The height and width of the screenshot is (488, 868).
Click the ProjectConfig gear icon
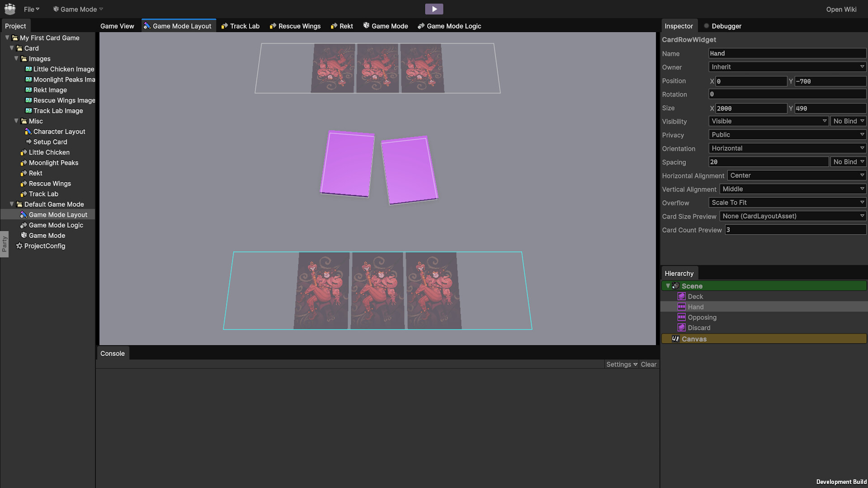[19, 246]
